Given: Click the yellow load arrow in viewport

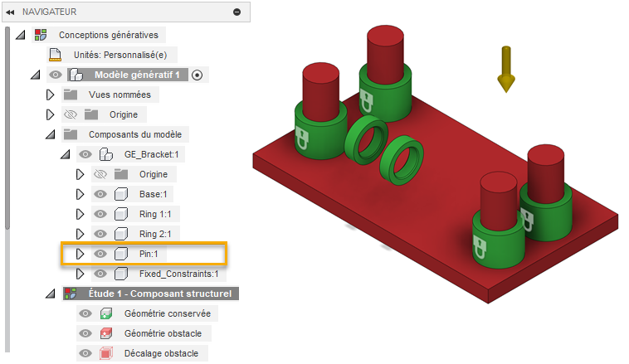Looking at the screenshot, I should 506,70.
